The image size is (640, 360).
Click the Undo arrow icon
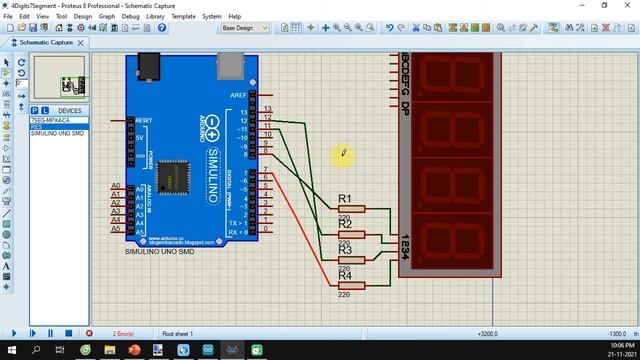tap(389, 28)
